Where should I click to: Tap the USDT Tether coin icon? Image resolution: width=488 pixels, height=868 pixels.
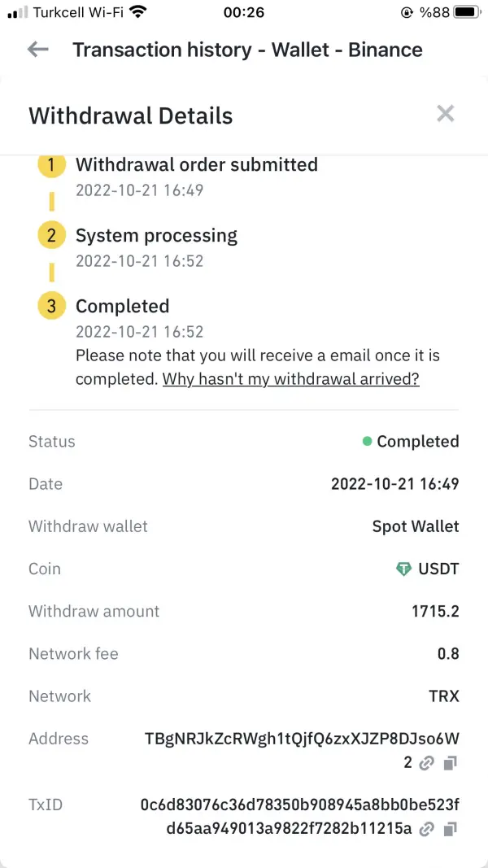[x=403, y=569]
